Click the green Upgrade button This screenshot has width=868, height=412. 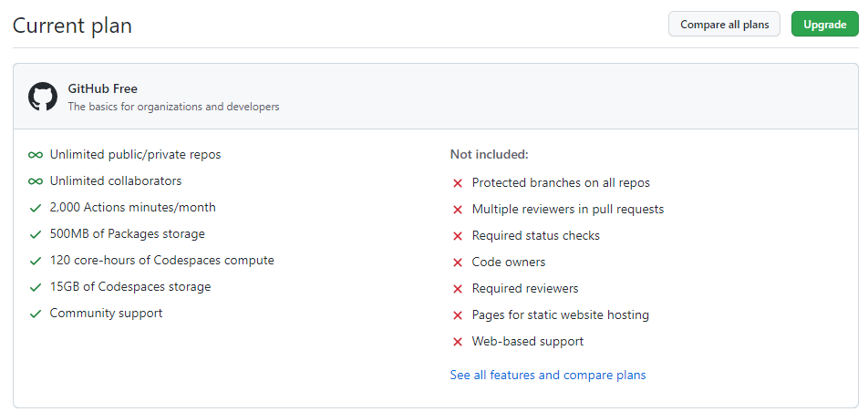point(825,25)
